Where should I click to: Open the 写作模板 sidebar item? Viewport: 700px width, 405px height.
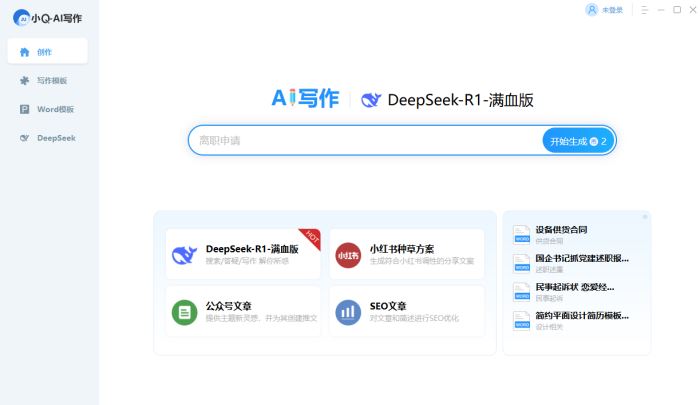pos(47,80)
